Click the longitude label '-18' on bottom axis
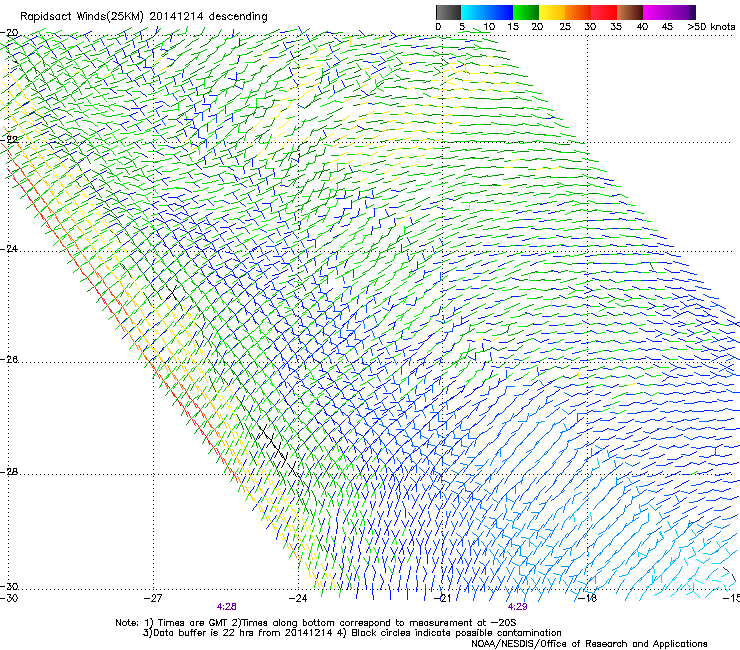740x650 pixels. click(587, 598)
